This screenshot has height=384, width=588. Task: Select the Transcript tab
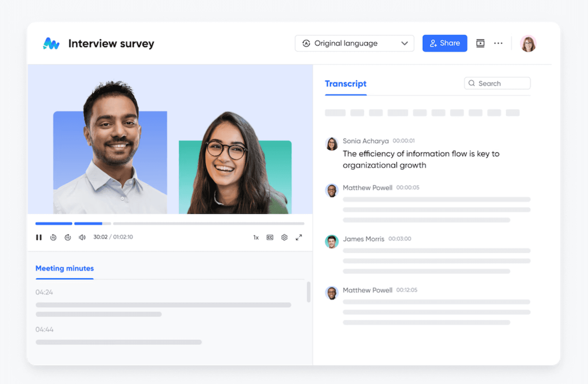(x=346, y=84)
